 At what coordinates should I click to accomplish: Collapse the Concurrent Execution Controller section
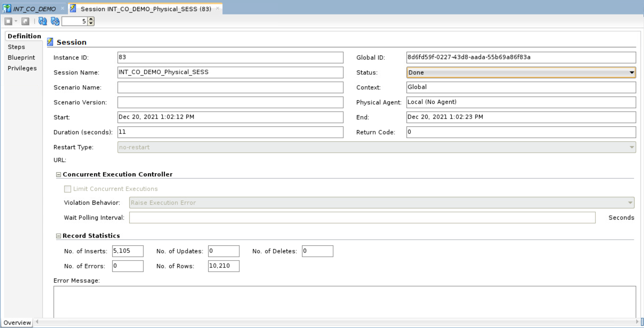(59, 174)
